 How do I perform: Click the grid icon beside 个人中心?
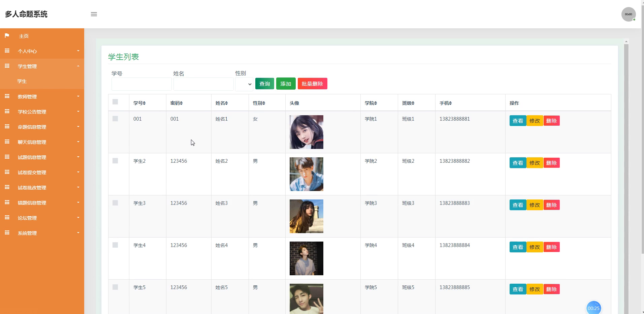(7, 51)
